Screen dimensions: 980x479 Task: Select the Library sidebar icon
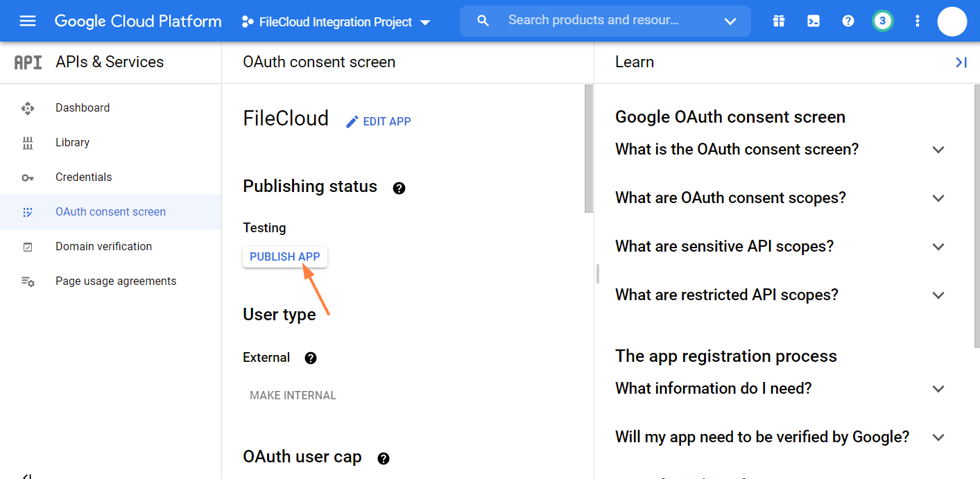click(x=28, y=142)
